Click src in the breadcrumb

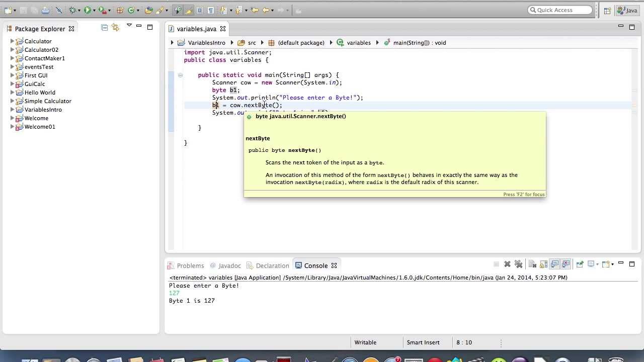252,43
